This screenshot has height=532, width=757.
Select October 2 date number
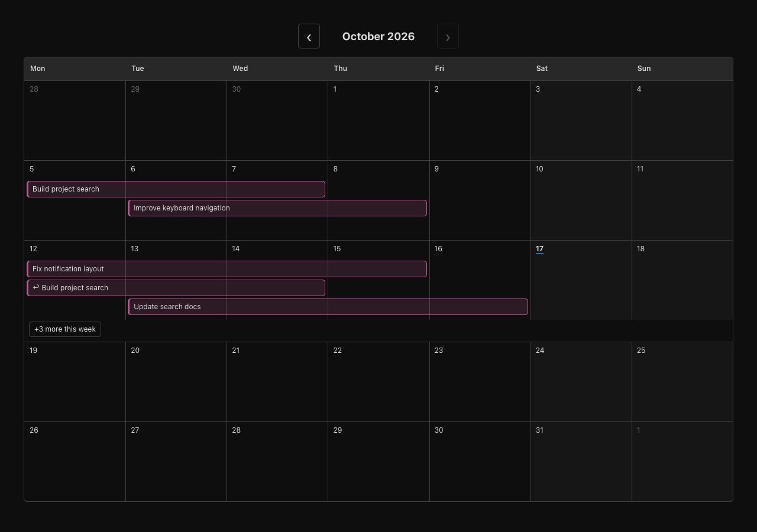point(436,89)
